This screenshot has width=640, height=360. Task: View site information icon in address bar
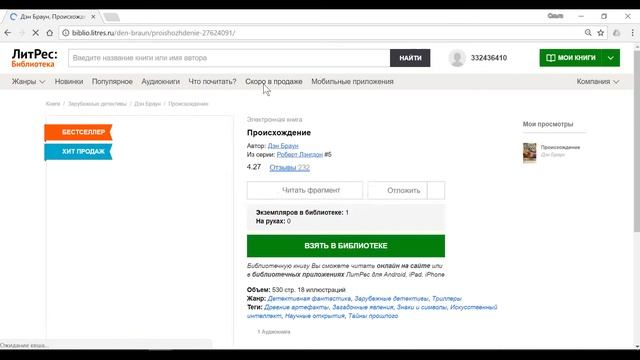65,33
